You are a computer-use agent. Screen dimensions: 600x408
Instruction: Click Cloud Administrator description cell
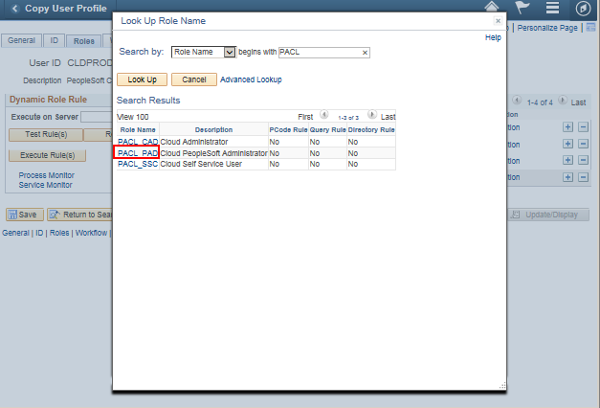[214, 142]
